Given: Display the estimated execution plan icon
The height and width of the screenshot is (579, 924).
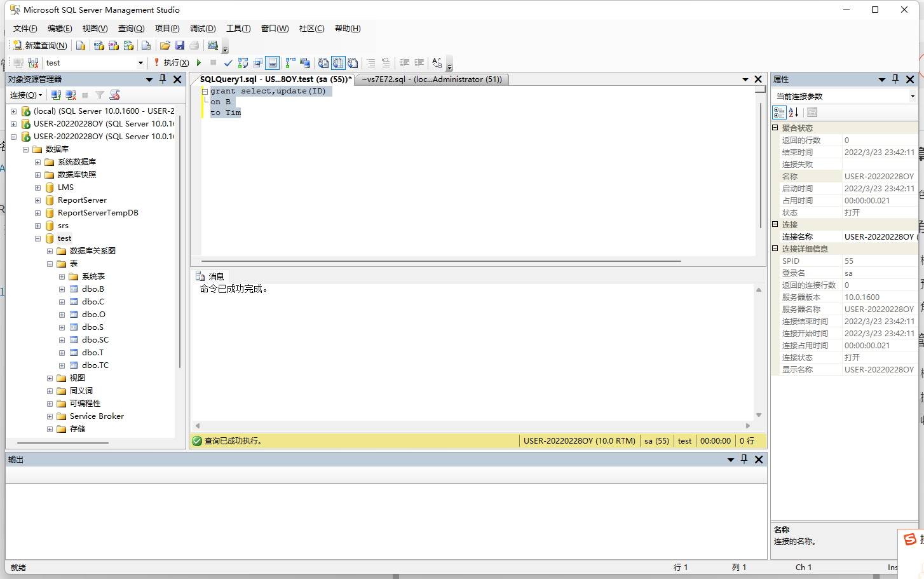Looking at the screenshot, I should 243,63.
